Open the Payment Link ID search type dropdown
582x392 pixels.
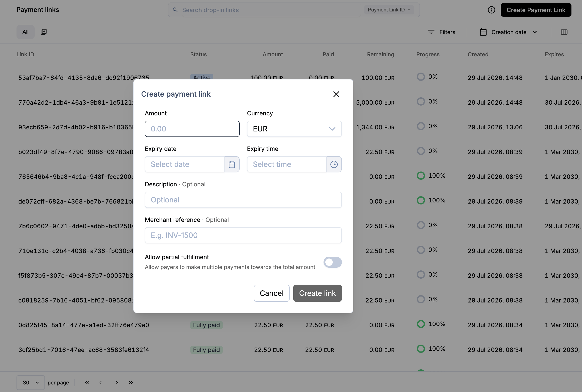click(389, 10)
